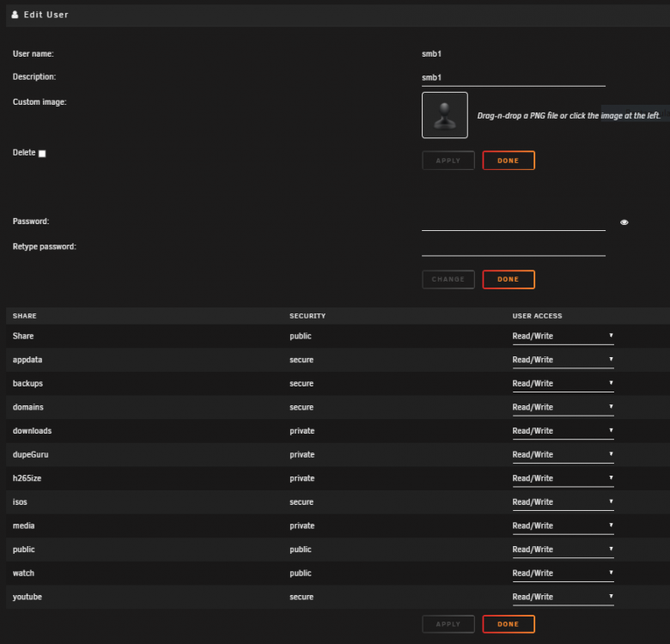Open user access dropdown for watch
The width and height of the screenshot is (670, 644).
coord(563,573)
